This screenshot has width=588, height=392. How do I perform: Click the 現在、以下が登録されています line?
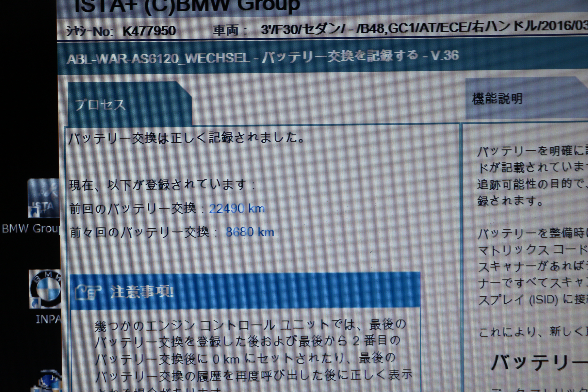coord(162,185)
